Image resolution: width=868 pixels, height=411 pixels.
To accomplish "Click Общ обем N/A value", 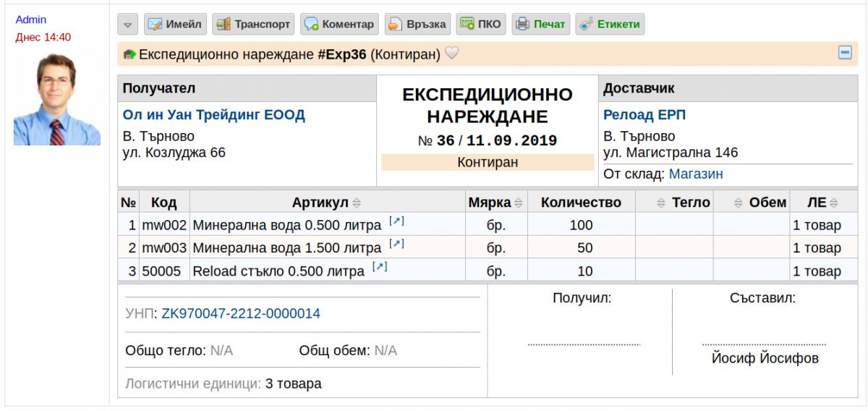I will (386, 350).
